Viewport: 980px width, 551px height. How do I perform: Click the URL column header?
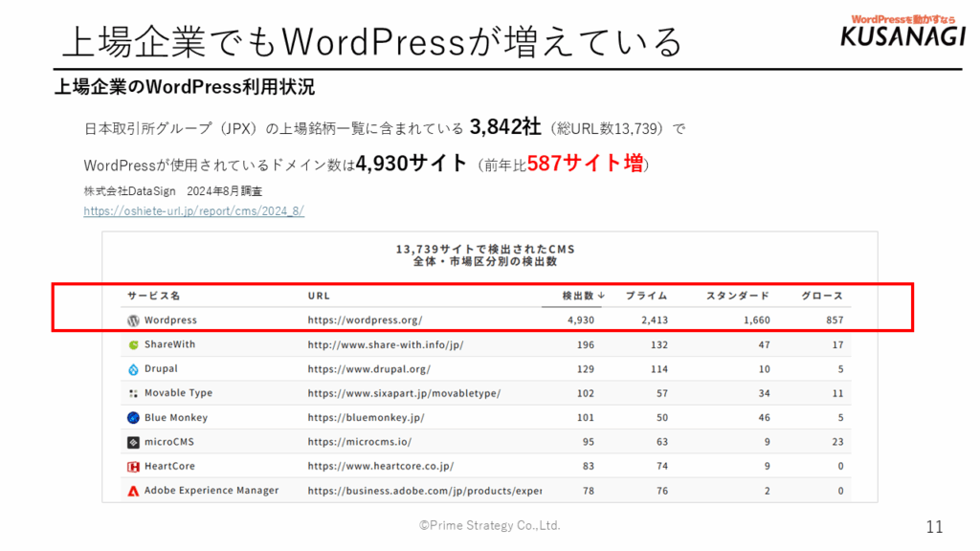(319, 296)
